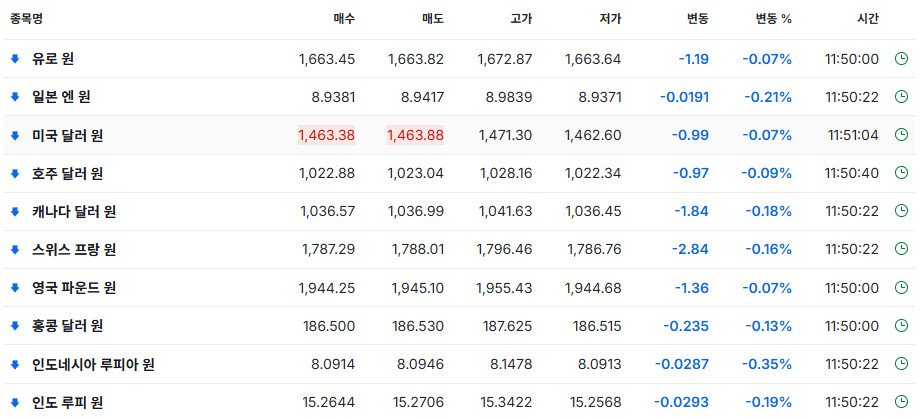Click the down arrow beside 스위스 프랑 원
Viewport: 920px width, 419px height.
(x=15, y=249)
